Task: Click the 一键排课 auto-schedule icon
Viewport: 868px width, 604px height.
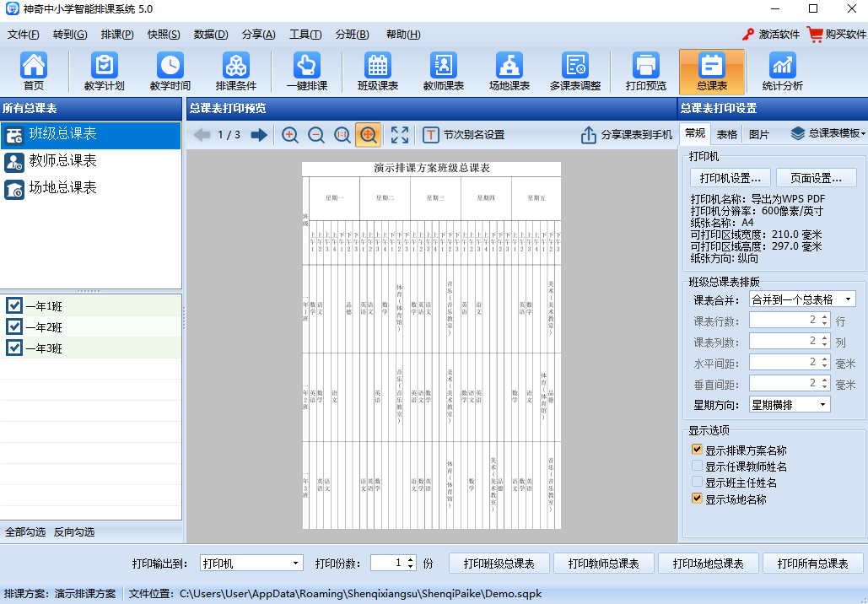Action: pos(306,72)
